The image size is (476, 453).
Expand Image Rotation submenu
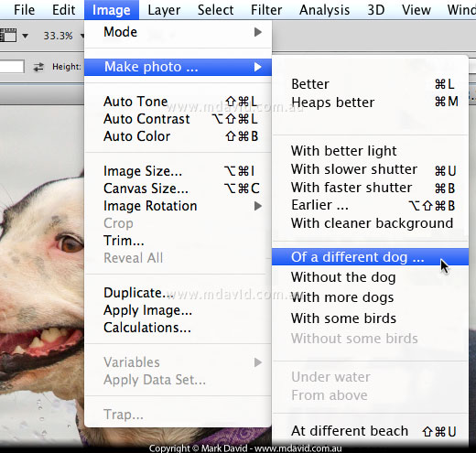[x=178, y=206]
